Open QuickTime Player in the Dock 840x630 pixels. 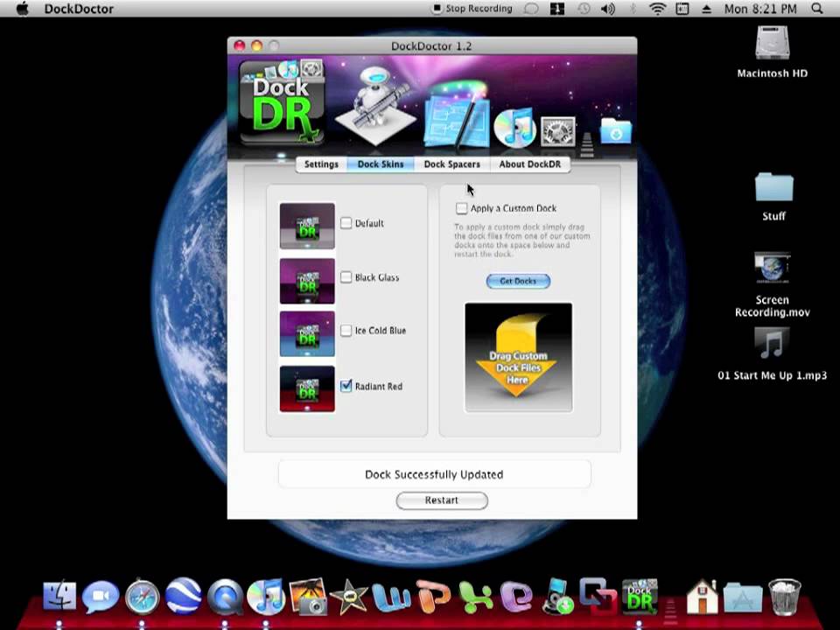[225, 597]
